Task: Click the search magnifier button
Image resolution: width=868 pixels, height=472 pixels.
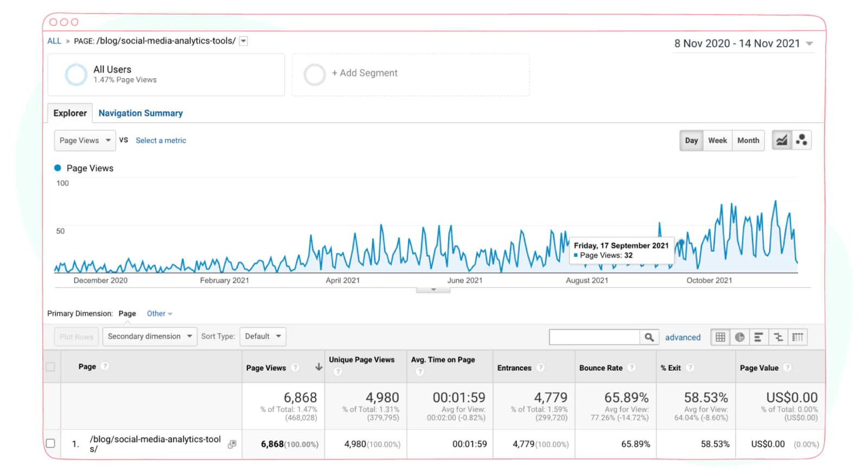Action: coord(649,337)
